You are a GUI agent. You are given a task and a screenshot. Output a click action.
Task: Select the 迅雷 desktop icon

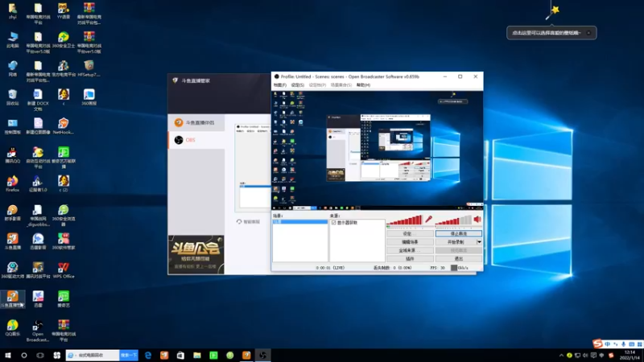click(38, 298)
